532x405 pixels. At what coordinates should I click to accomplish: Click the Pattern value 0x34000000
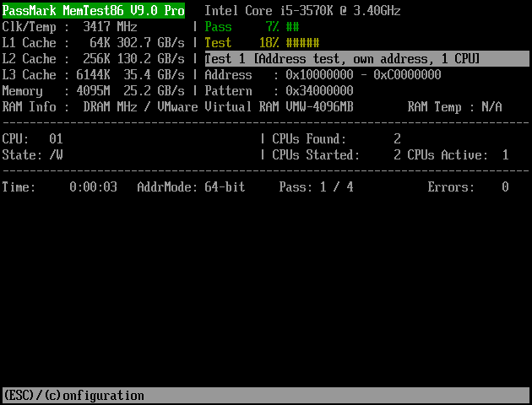[x=319, y=91]
